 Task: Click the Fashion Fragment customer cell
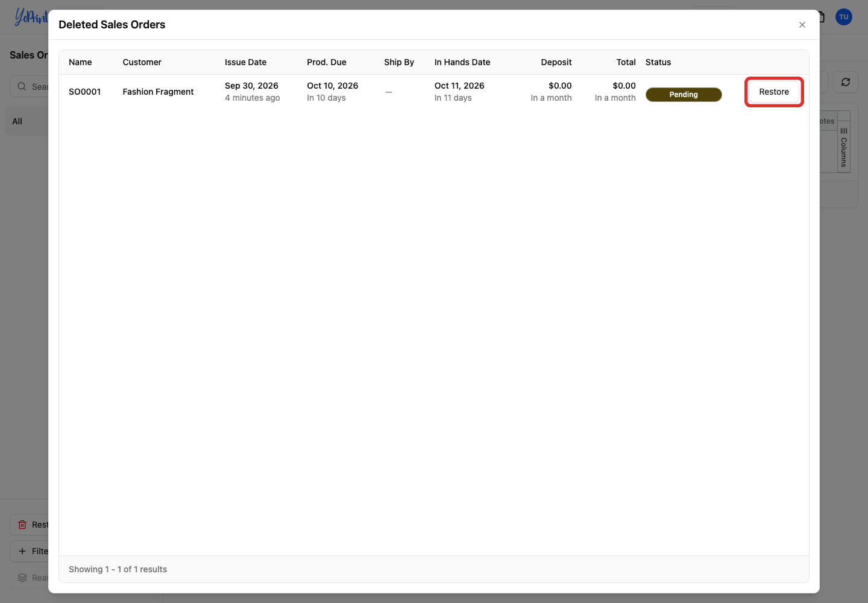coord(159,92)
